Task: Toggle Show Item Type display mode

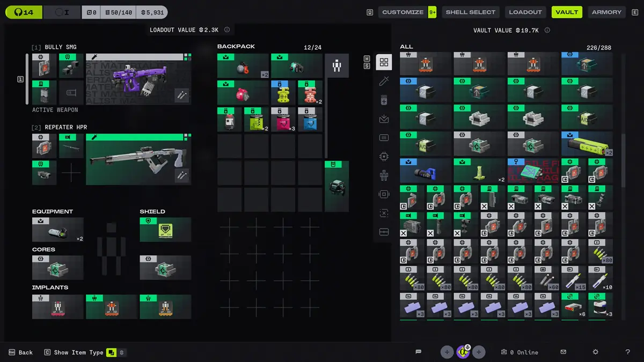Action: (x=112, y=352)
